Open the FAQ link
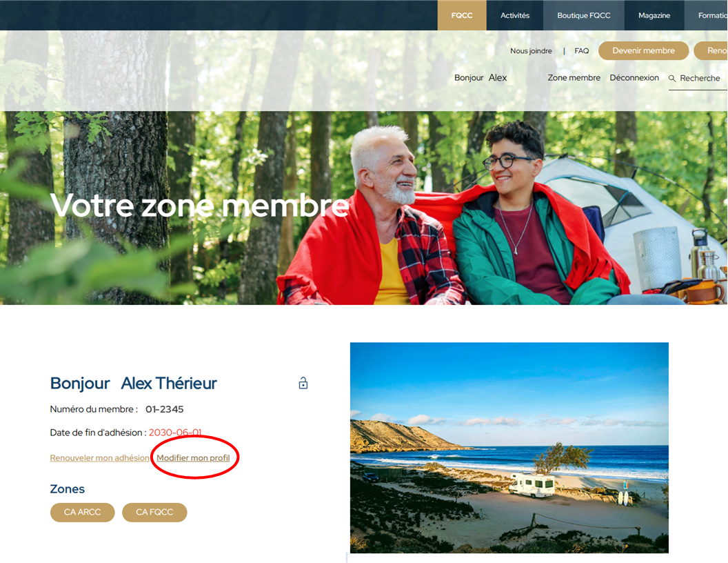Screen dimensions: 728x563 pyautogui.click(x=581, y=50)
